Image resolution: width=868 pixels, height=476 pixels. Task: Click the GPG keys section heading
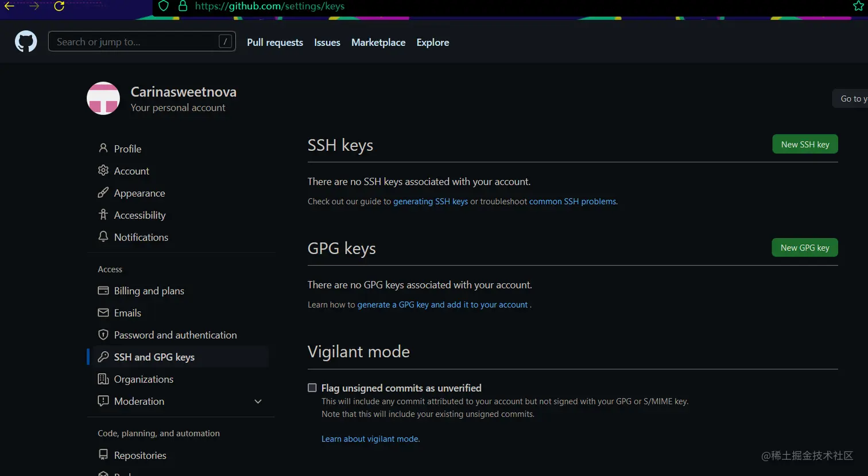coord(342,248)
